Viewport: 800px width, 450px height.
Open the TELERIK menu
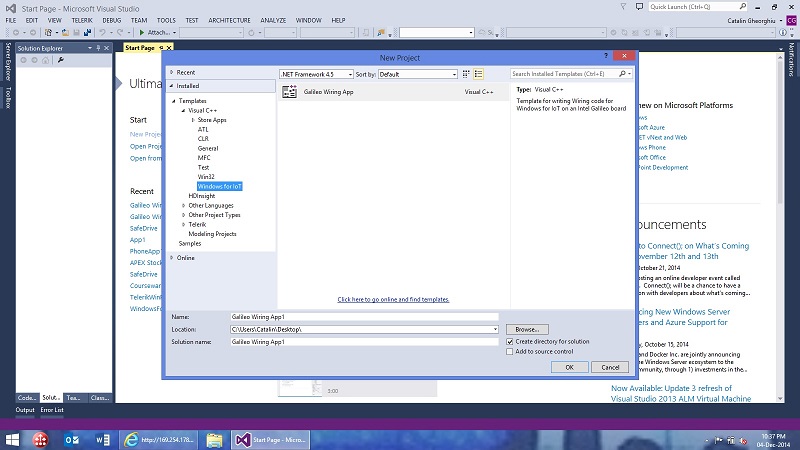(x=82, y=20)
